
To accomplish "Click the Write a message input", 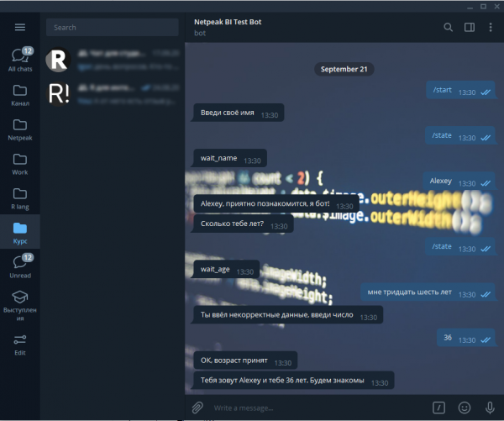I will pyautogui.click(x=319, y=408).
